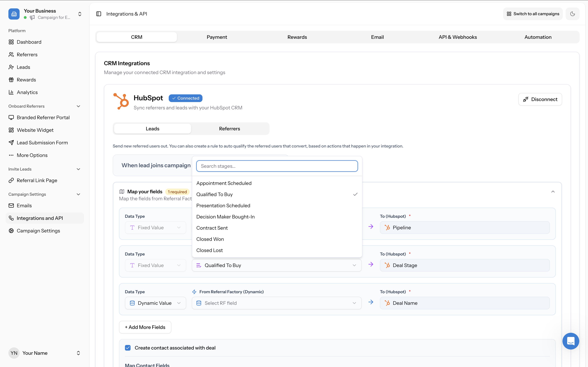
Task: Open the API & Webhooks tab
Action: click(457, 37)
